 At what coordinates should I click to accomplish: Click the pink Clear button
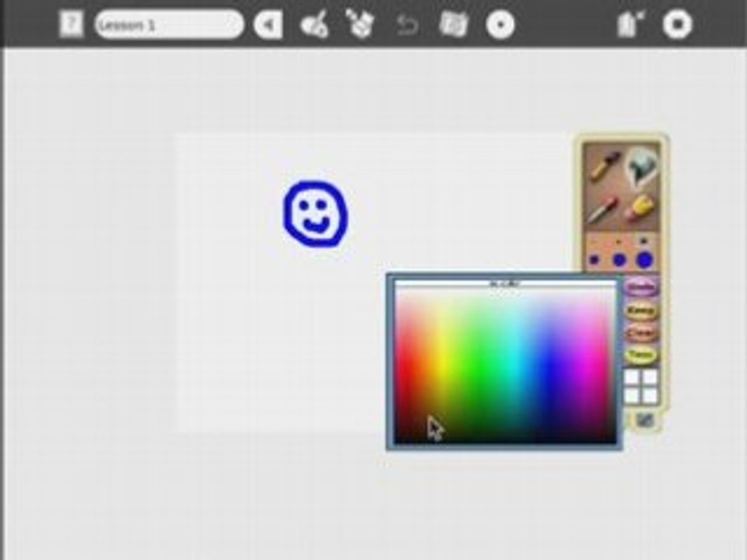640,332
